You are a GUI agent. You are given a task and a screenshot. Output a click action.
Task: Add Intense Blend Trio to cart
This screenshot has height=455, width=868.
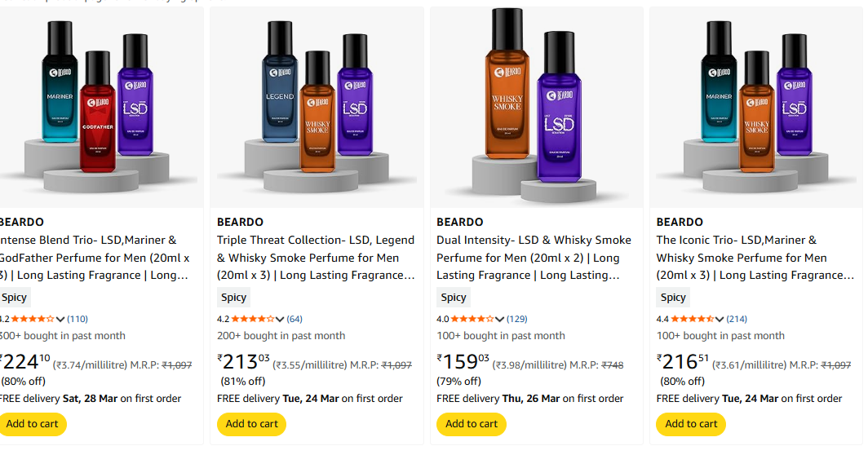click(x=33, y=424)
